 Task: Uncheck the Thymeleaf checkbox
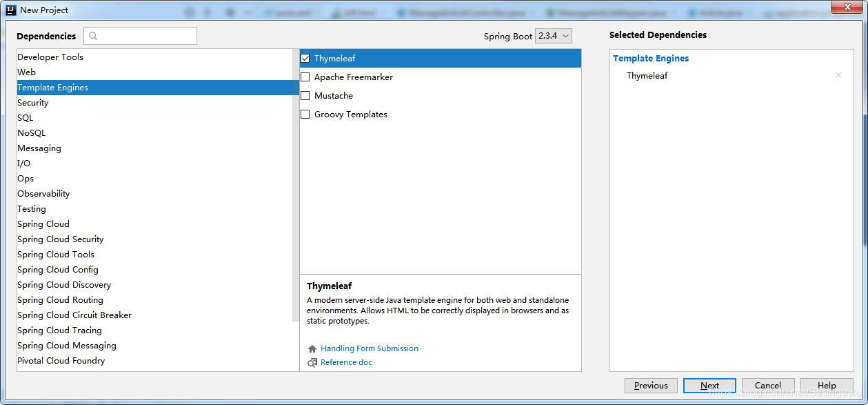[305, 59]
